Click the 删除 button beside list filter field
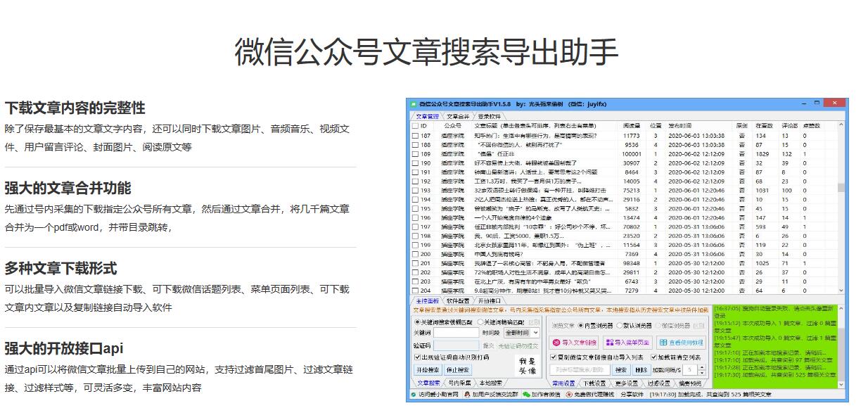868x420 pixels. coord(641,369)
